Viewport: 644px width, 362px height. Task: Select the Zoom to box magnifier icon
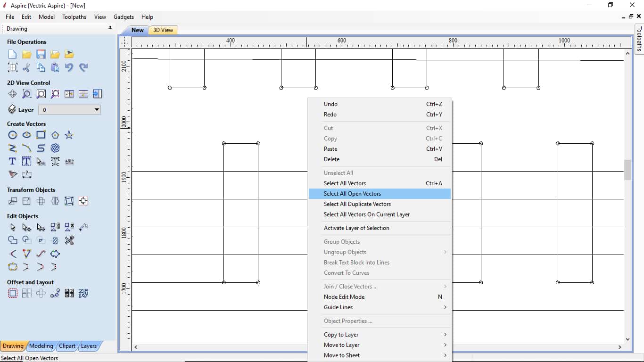(x=27, y=94)
